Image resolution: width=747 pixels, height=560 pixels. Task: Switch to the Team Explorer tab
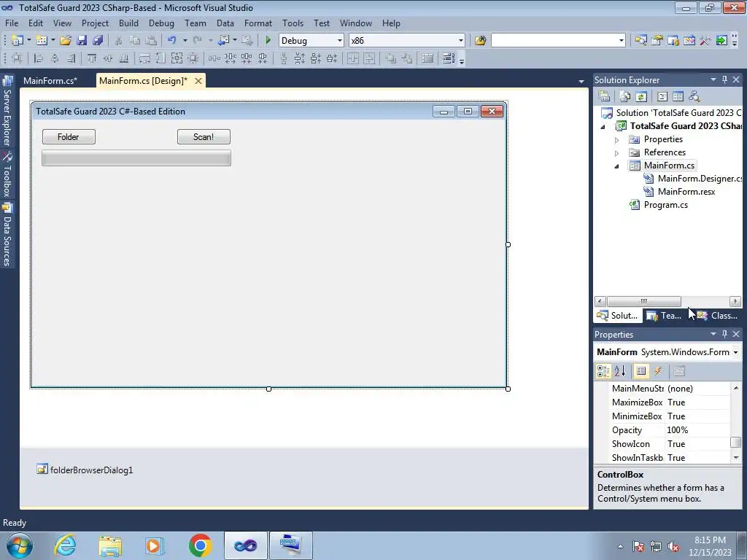[x=664, y=315]
